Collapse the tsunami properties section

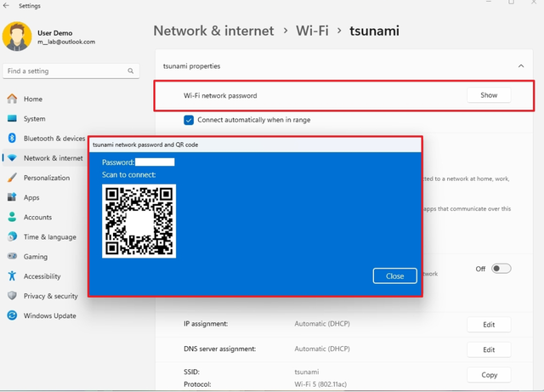pyautogui.click(x=521, y=66)
